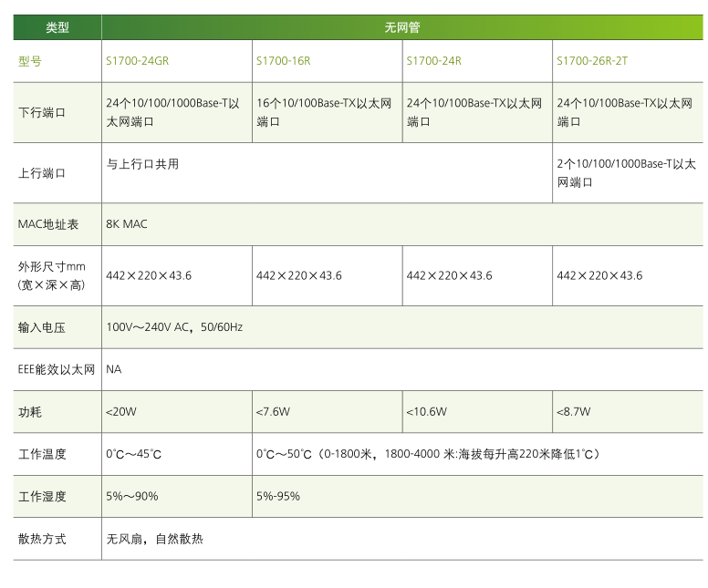This screenshot has height=588, width=708.
Task: Click the 功耗 row label
Action: tap(30, 412)
